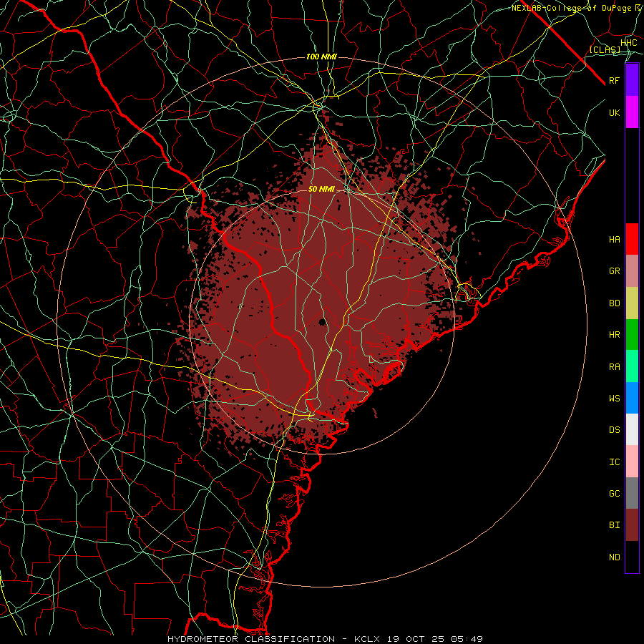Image resolution: width=644 pixels, height=644 pixels.
Task: Click the WS legend label
Action: pos(615,399)
